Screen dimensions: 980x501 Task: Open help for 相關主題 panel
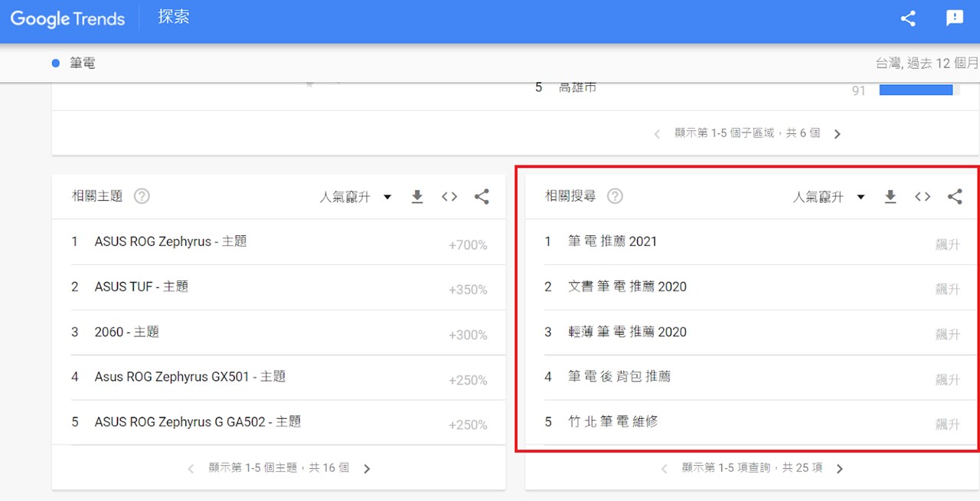click(x=142, y=196)
